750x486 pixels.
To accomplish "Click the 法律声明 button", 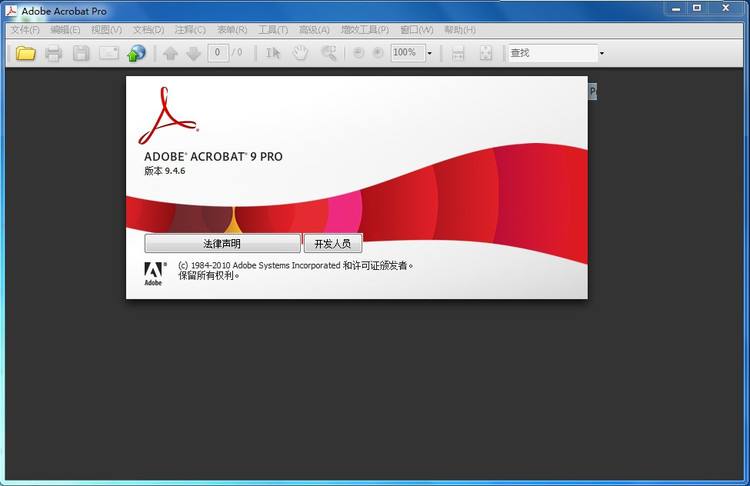I will point(222,243).
